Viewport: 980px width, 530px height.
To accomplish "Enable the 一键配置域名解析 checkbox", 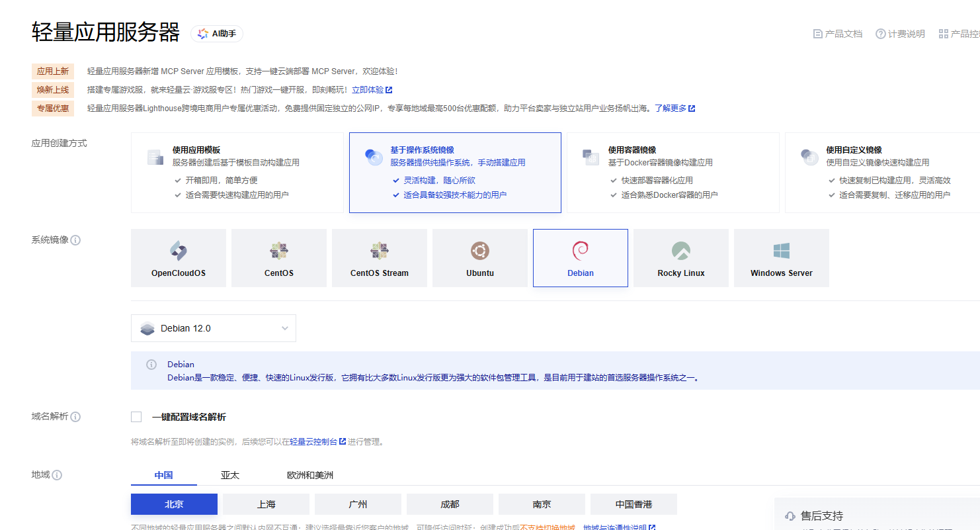I will click(x=136, y=417).
